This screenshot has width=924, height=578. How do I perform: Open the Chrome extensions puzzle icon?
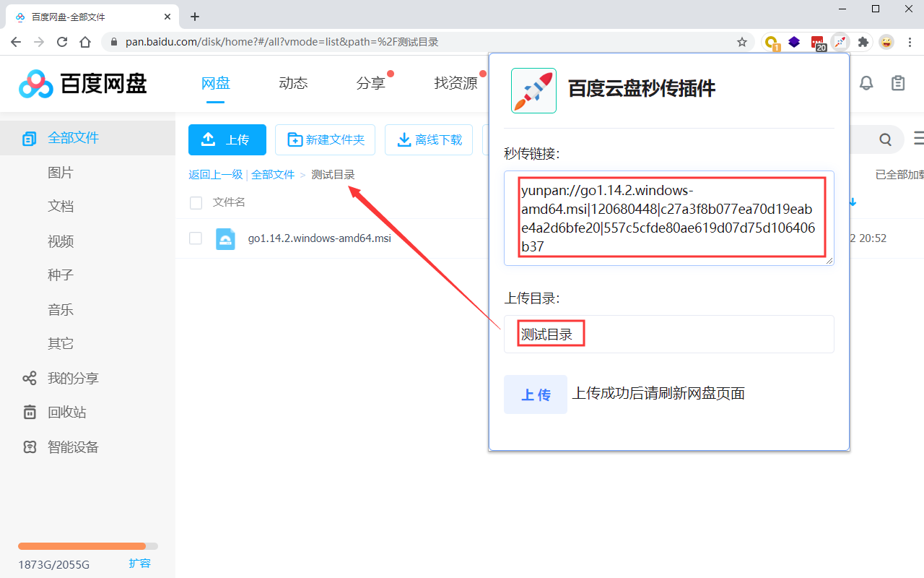[x=863, y=42]
